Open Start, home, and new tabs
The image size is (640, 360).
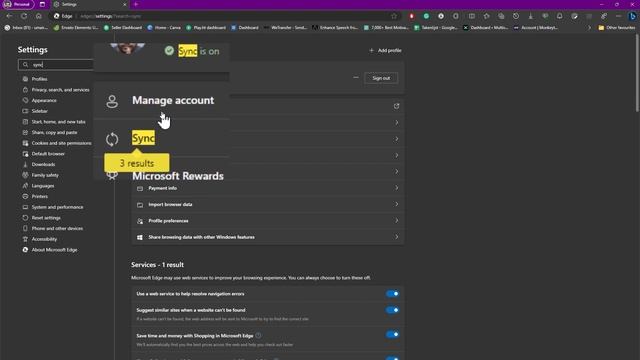58,122
